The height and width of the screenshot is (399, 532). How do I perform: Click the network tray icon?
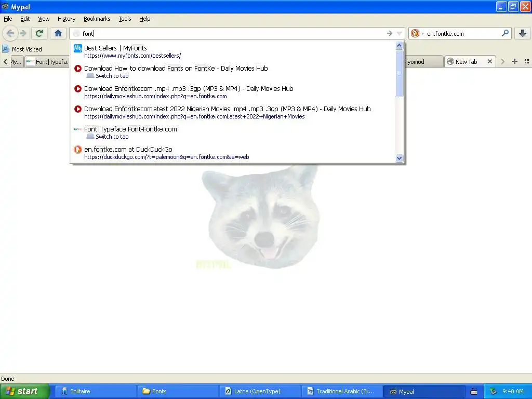point(493,391)
